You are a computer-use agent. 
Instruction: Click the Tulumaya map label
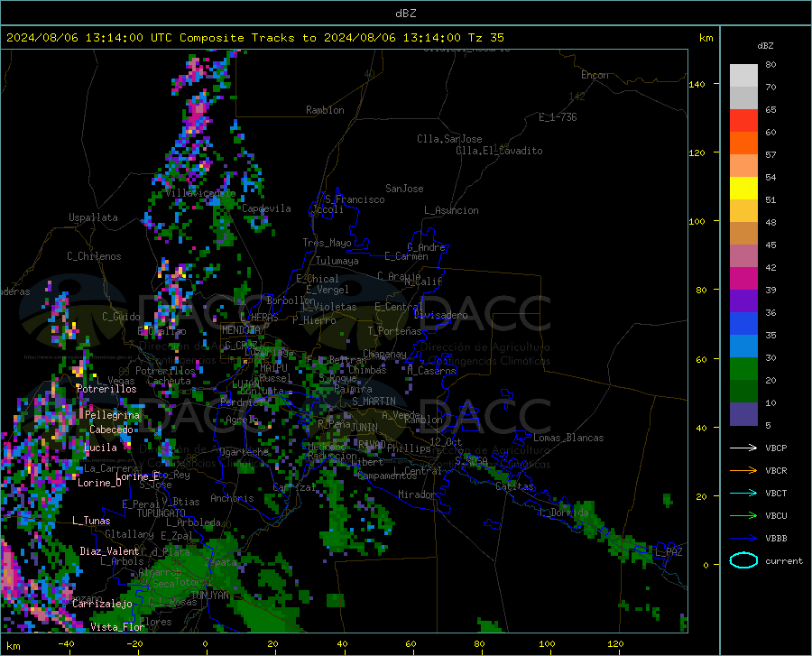click(337, 261)
